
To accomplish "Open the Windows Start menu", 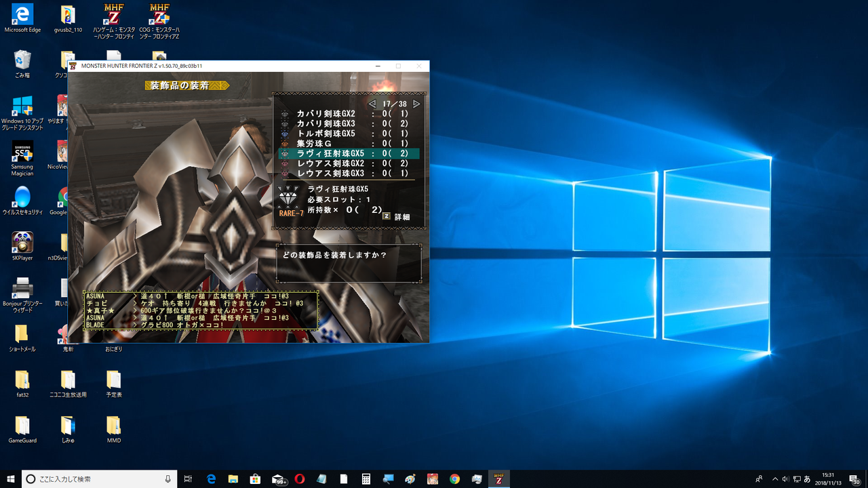I will (x=11, y=479).
